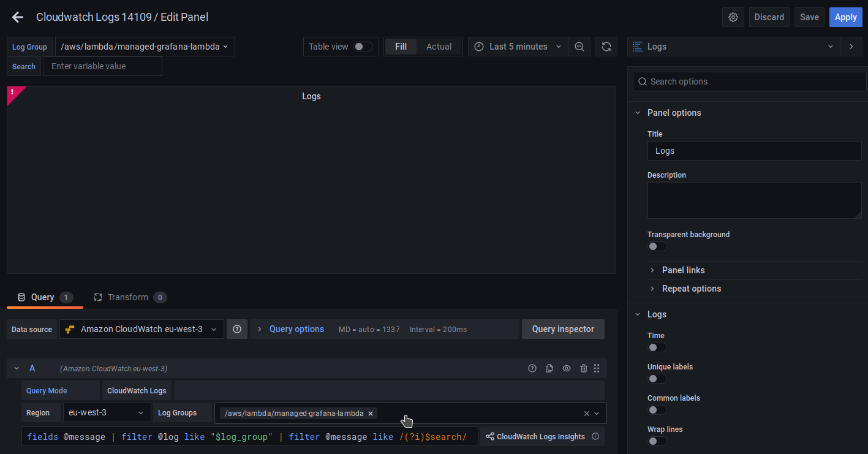Viewport: 868px width, 454px height.
Task: Select CloudWatch Logs query mode
Action: tap(137, 390)
